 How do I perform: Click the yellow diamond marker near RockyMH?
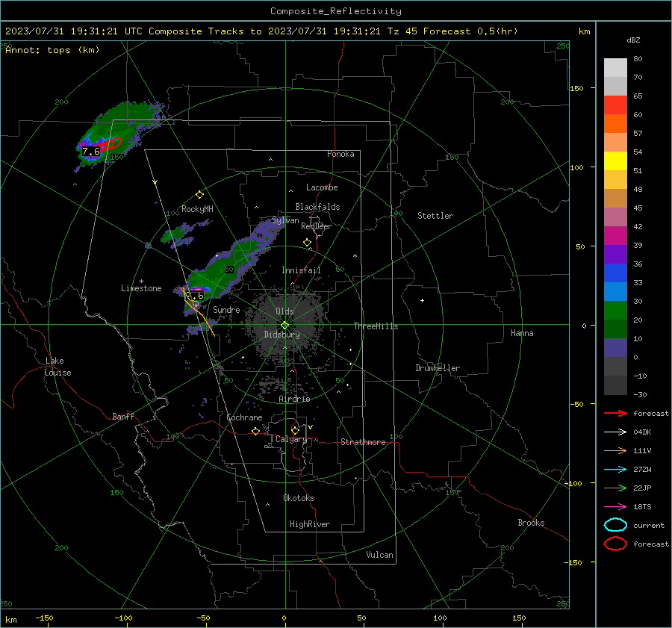coord(199,195)
